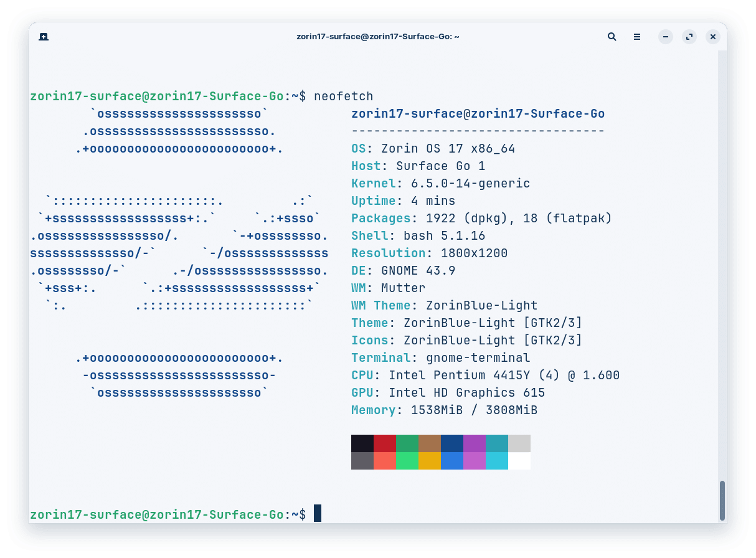The width and height of the screenshot is (756, 558).
Task: Click the Kernel line 6.5.0-14-generic
Action: click(x=441, y=184)
